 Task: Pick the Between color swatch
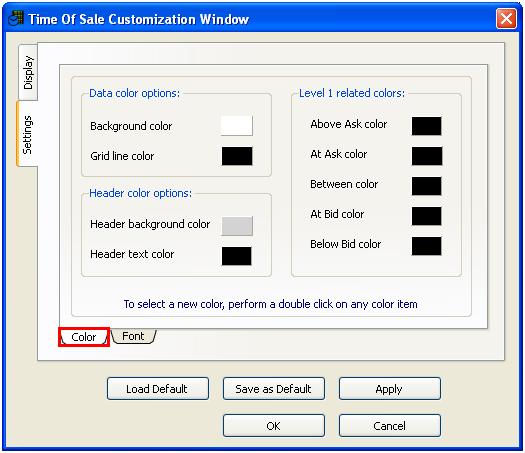[x=426, y=186]
